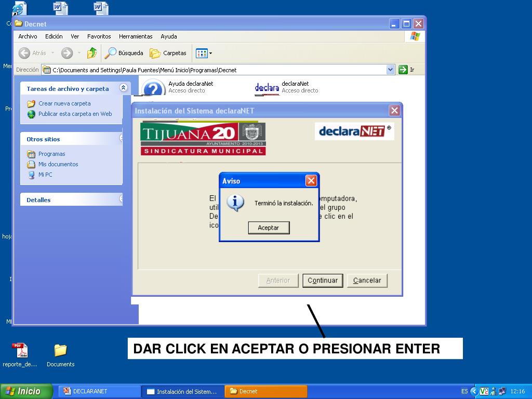
Task: Collapse the Tareas de archivo y carpeta panel
Action: pyautogui.click(x=123, y=88)
